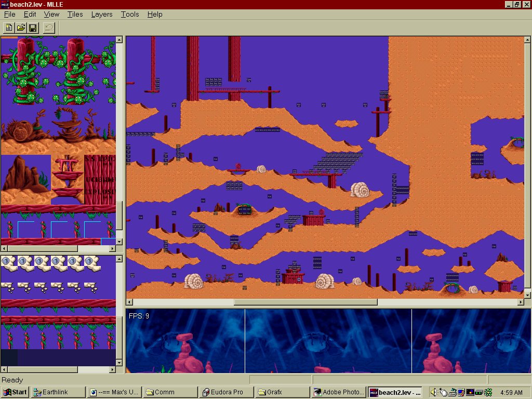Open the Tools menu
The image size is (532, 399).
point(130,14)
